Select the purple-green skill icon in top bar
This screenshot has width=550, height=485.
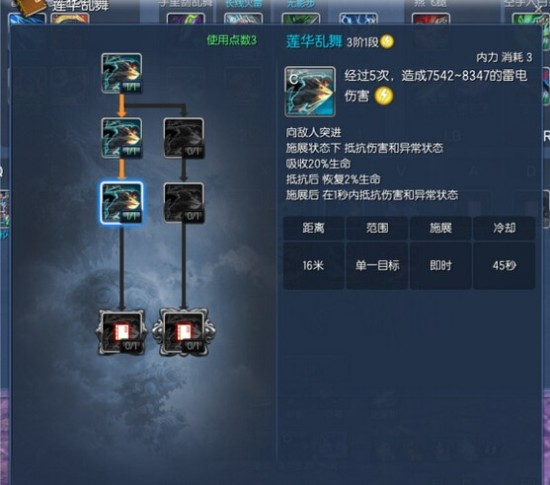click(x=186, y=19)
